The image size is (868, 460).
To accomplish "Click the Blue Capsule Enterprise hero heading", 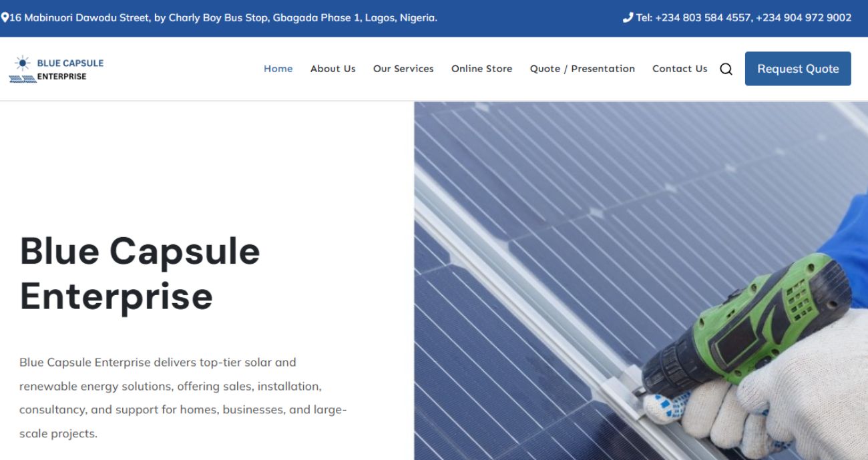I will click(140, 273).
